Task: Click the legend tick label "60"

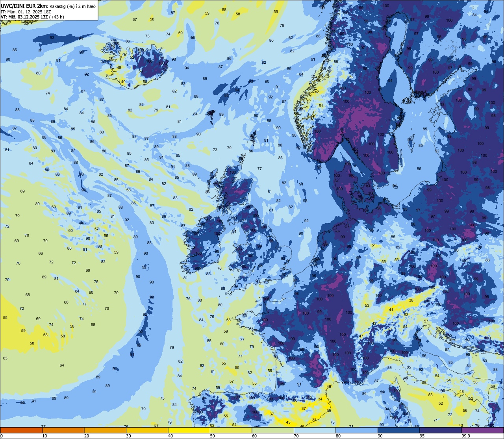Action: click(x=254, y=436)
